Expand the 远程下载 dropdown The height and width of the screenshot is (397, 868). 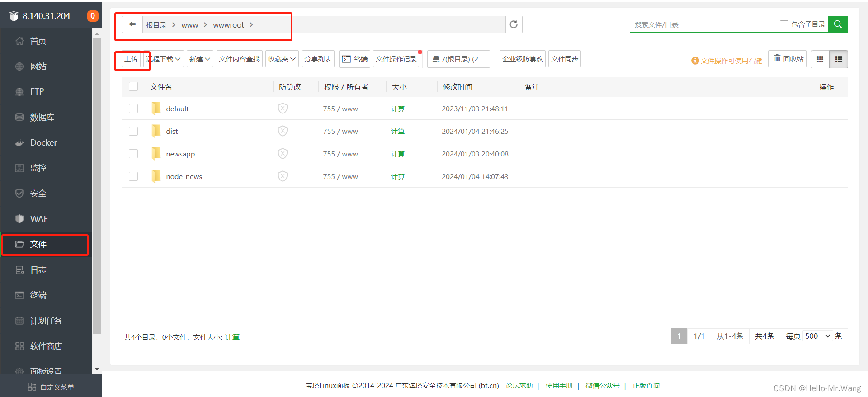coord(163,59)
